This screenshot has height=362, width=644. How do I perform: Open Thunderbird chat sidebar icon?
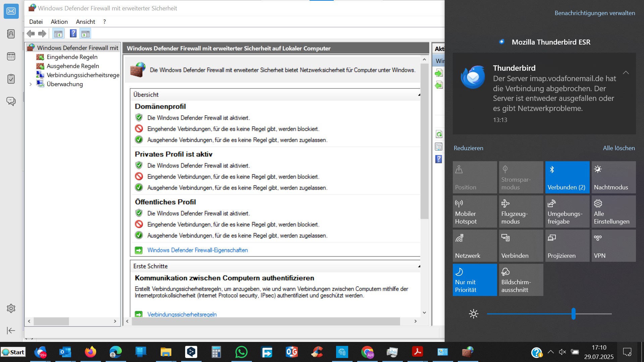(11, 101)
